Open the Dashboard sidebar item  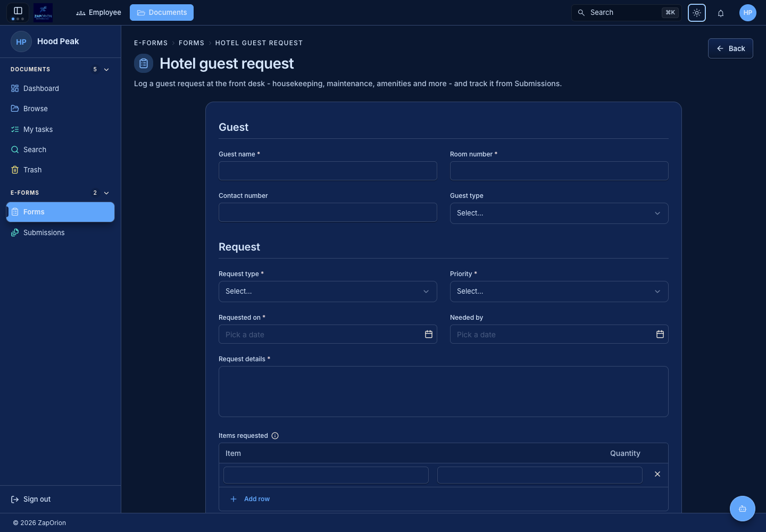tap(60, 88)
